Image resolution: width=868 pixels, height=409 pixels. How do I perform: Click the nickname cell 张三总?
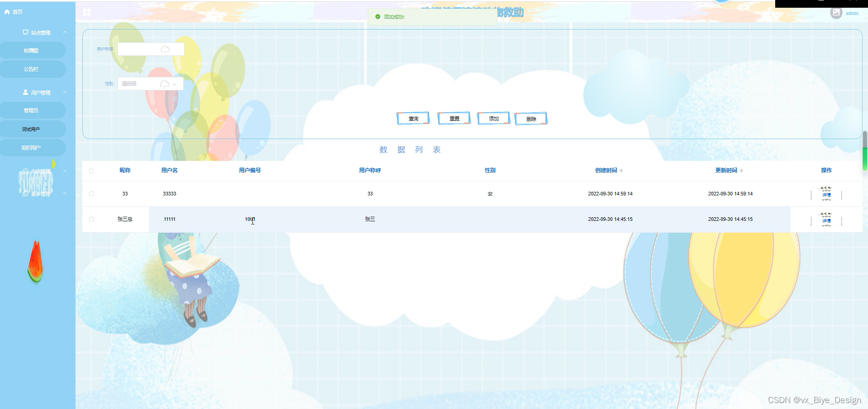point(125,219)
